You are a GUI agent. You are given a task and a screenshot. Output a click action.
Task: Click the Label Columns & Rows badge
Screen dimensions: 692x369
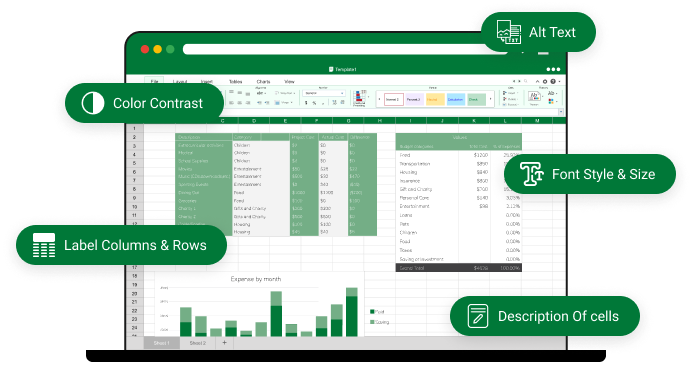(x=121, y=245)
